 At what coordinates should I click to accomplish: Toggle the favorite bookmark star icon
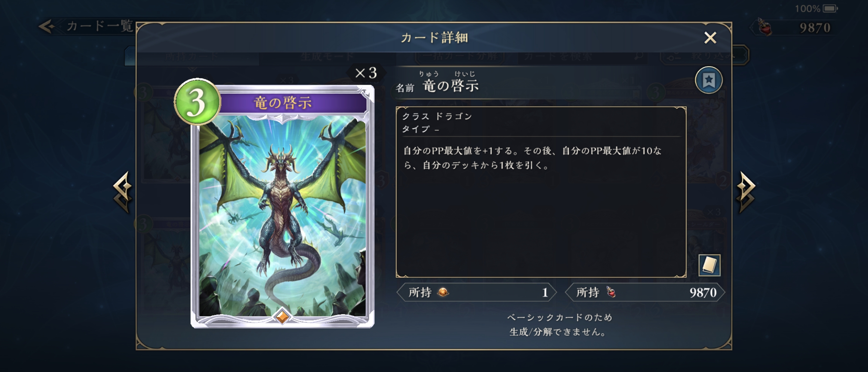tap(709, 80)
